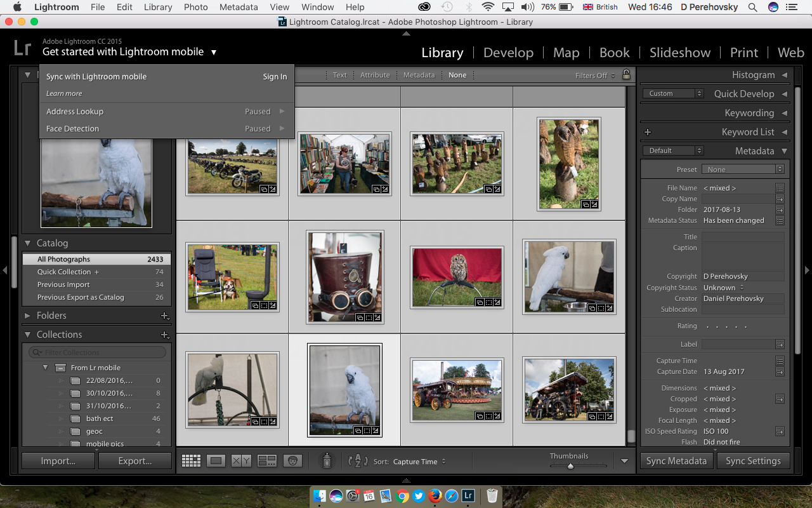
Task: Hide the right panel group arrow
Action: click(x=807, y=270)
